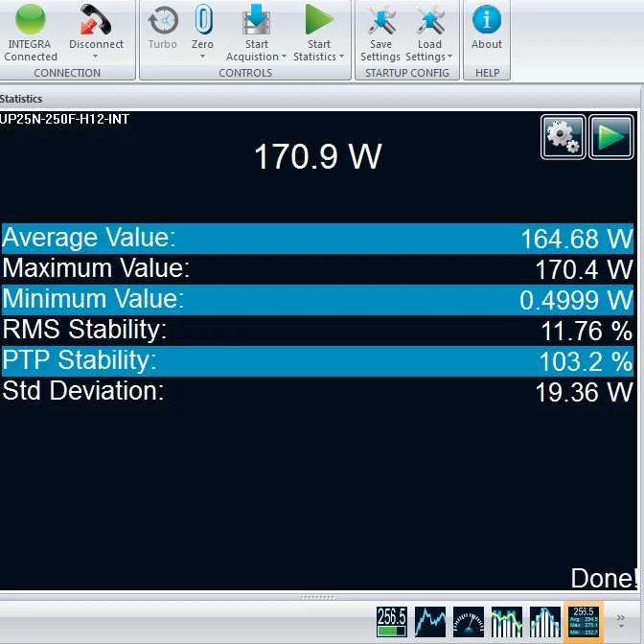Switch to the averaging bar chart view
The width and height of the screenshot is (644, 644).
point(507,620)
